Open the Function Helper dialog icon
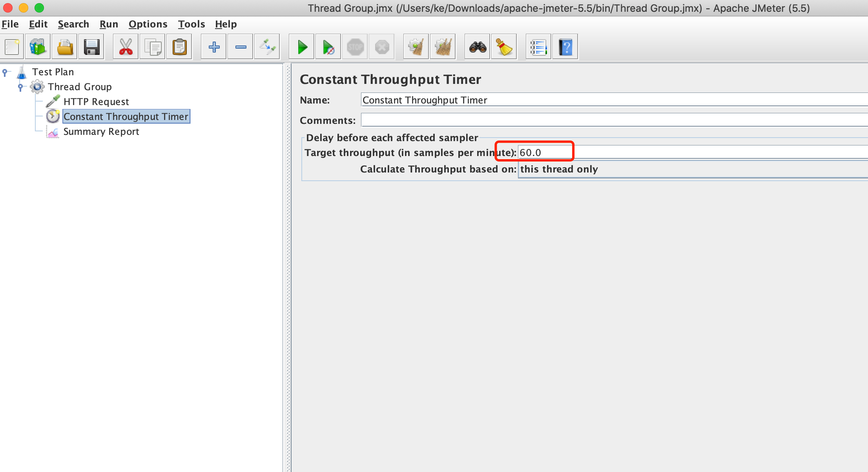 538,46
